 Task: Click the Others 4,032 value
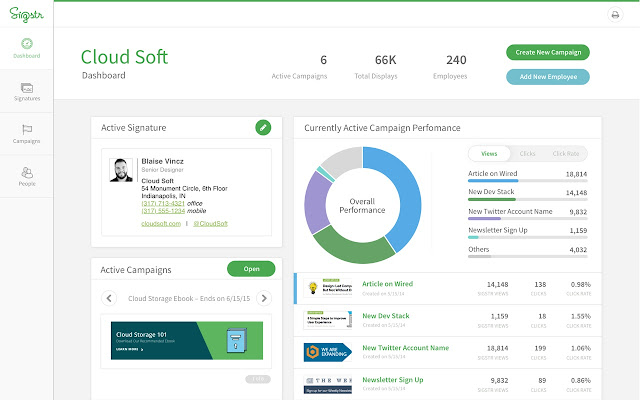tap(578, 249)
